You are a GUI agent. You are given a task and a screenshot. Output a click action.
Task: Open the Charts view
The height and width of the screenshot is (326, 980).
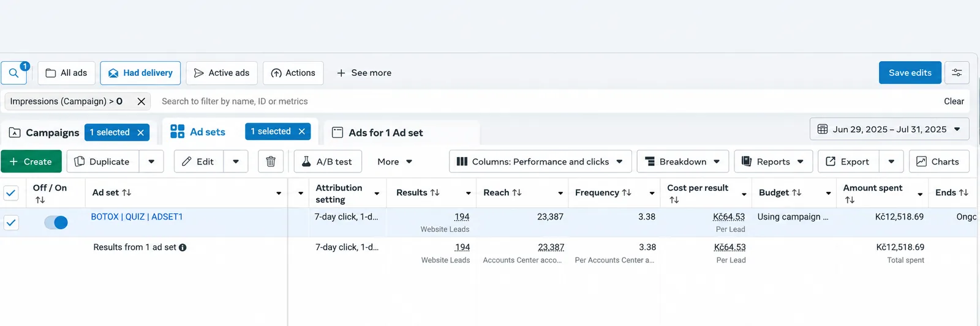[939, 161]
